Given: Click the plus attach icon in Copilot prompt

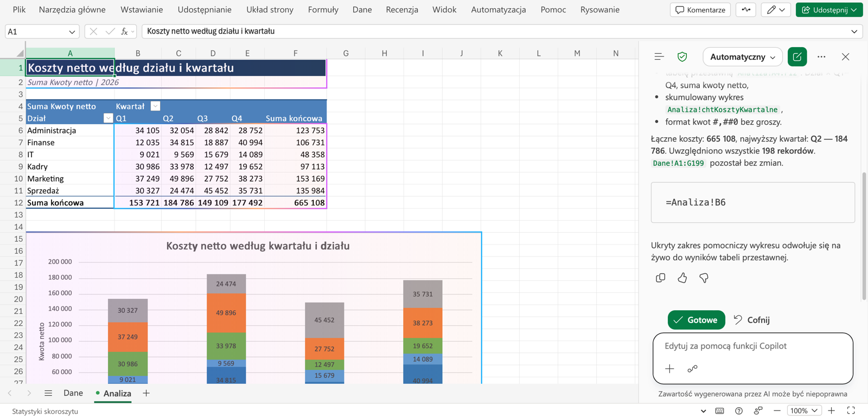Looking at the screenshot, I should point(669,369).
